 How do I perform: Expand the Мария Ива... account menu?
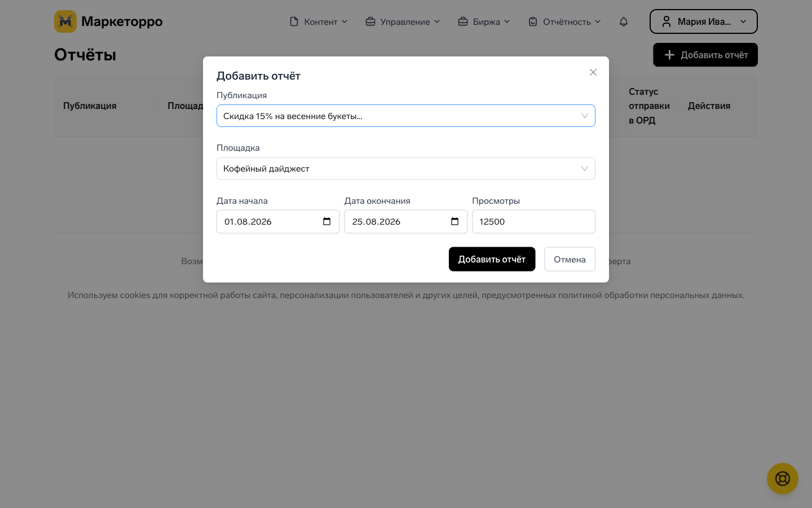tap(704, 21)
